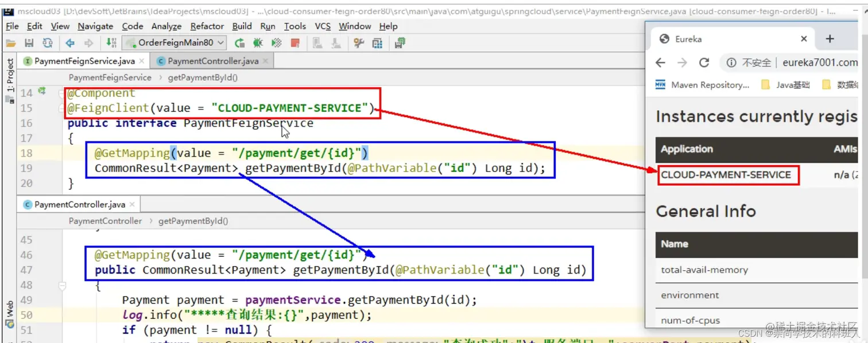Open the Edit menu
The image size is (868, 343).
click(x=34, y=26)
